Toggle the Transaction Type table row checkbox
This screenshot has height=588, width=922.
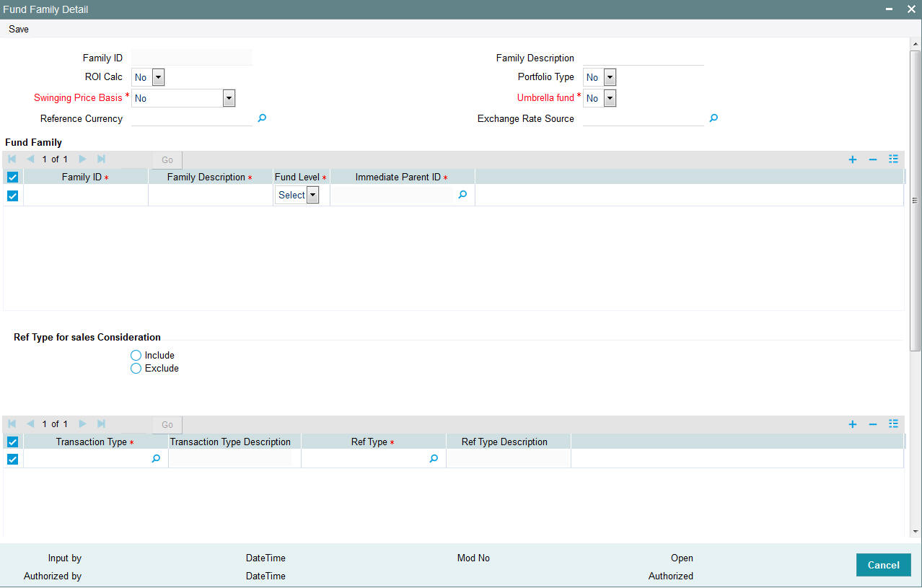click(x=12, y=459)
